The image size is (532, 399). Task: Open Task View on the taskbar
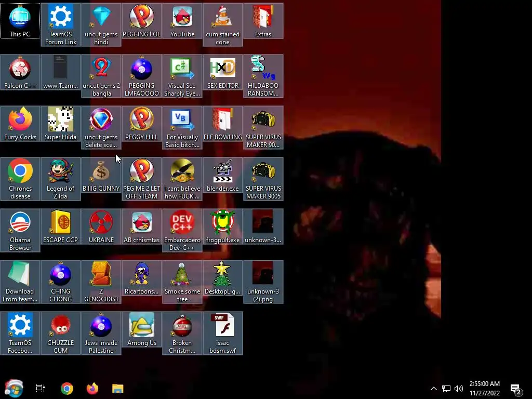(x=41, y=389)
